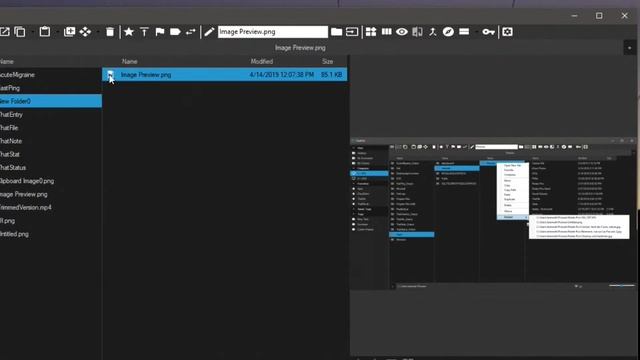Open the settings gear icon
Screen dimensions: 640x360
pyautogui.click(x=507, y=32)
